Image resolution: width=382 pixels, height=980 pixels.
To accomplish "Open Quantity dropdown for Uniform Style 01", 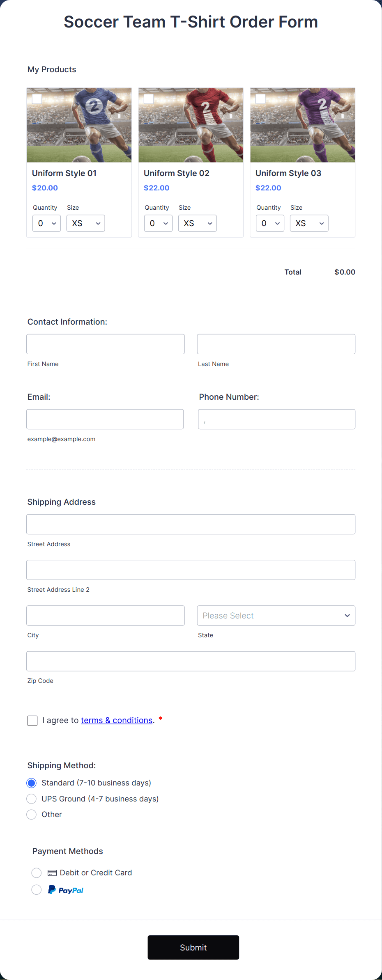I will tap(46, 223).
